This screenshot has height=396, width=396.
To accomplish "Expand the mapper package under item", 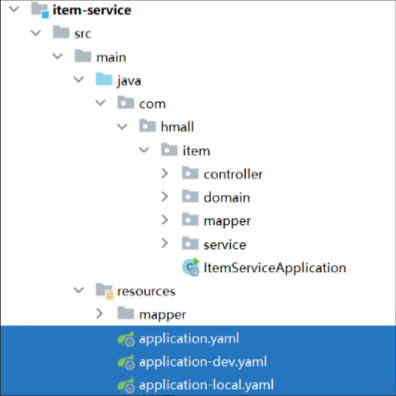I will tap(165, 220).
